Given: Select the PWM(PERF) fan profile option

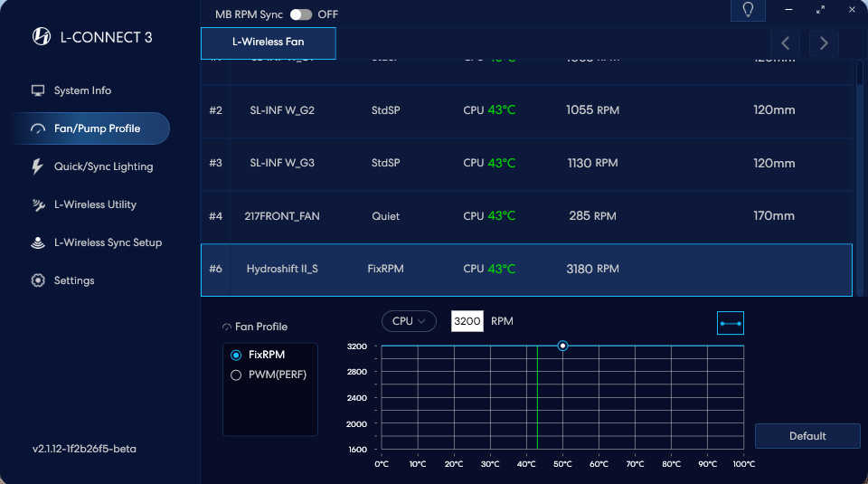Looking at the screenshot, I should 236,375.
